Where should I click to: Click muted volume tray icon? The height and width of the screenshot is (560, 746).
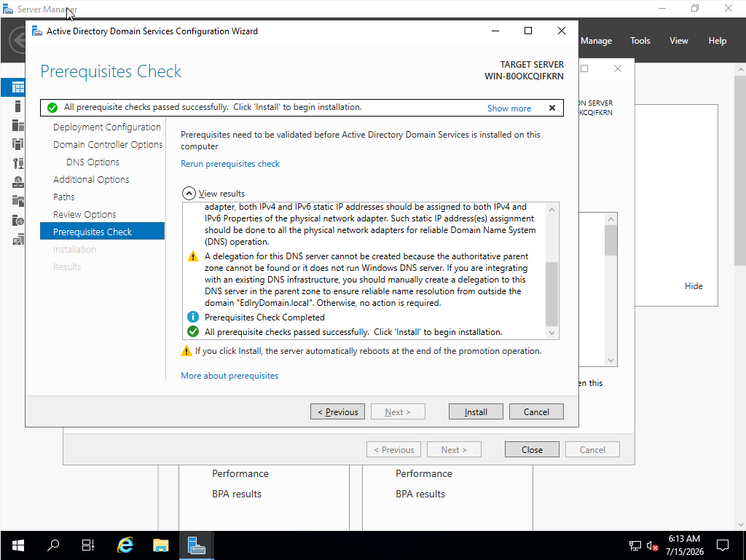coord(652,545)
